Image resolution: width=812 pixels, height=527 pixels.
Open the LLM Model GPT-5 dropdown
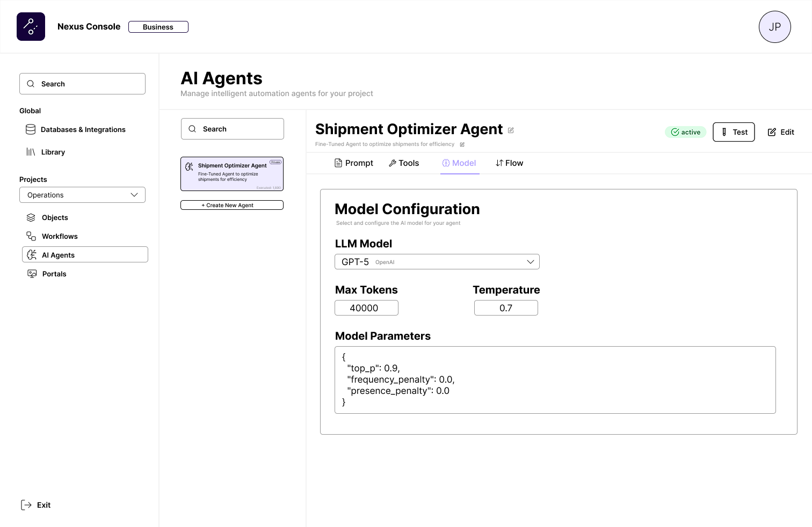coord(437,262)
